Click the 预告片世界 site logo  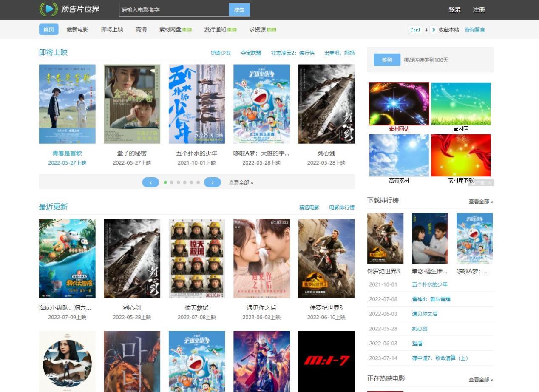69,9
